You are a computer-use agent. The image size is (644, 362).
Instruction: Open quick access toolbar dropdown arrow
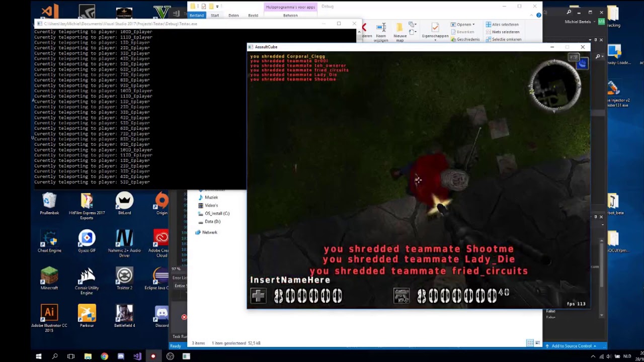point(217,7)
